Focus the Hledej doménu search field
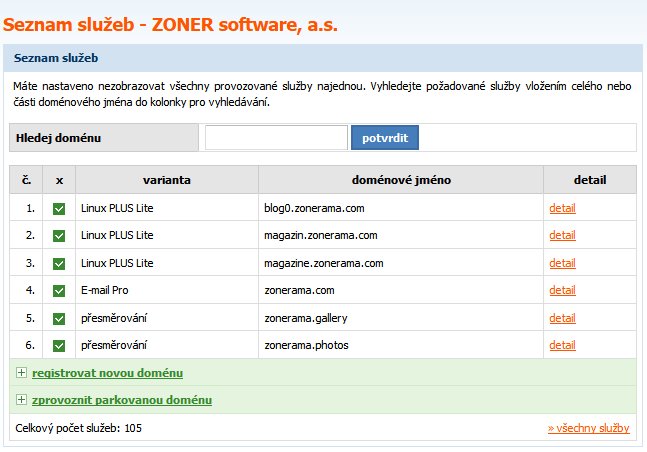This screenshot has width=647, height=452. click(x=276, y=138)
